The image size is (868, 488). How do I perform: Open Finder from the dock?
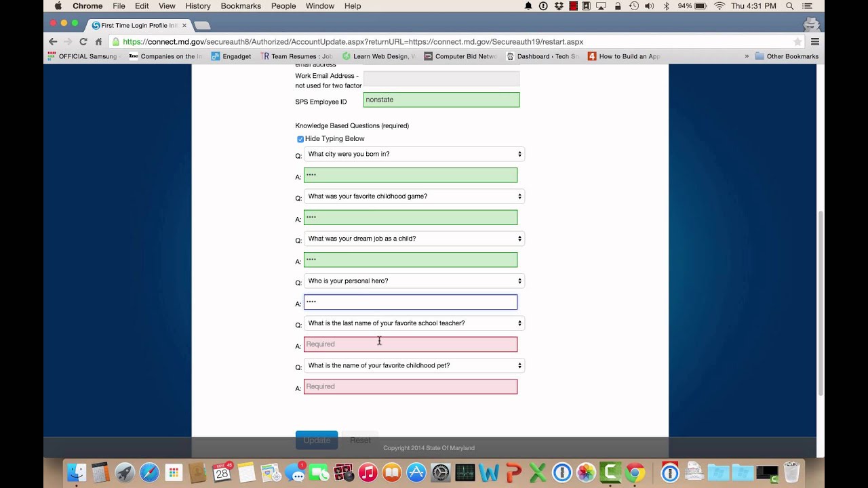77,472
